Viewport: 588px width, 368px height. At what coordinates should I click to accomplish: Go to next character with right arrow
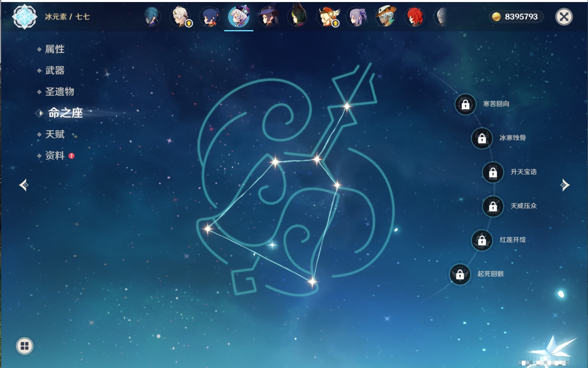click(565, 185)
